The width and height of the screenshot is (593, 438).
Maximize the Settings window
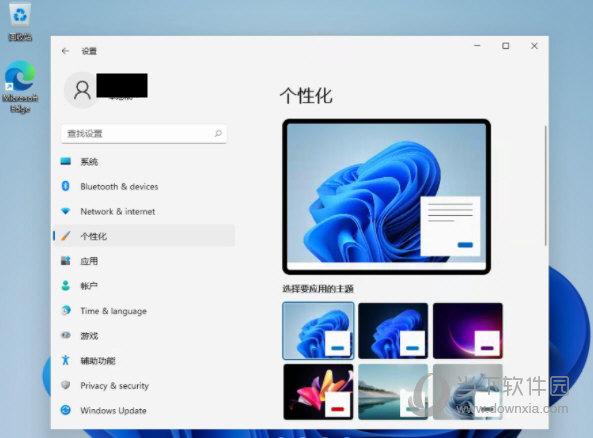[x=505, y=46]
